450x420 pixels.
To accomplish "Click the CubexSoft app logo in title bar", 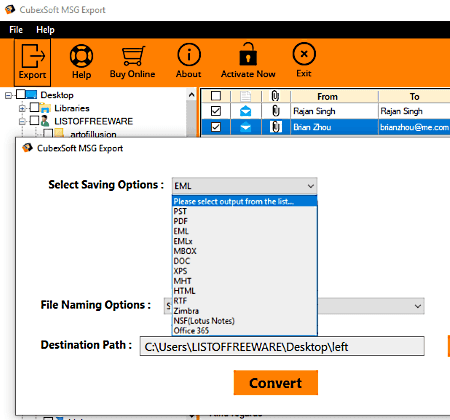I will click(x=10, y=9).
